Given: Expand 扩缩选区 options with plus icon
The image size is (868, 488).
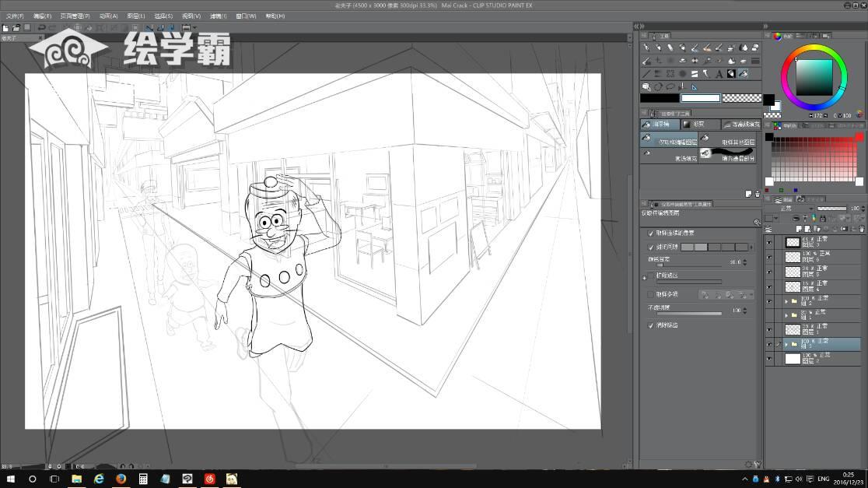Looking at the screenshot, I should [644, 278].
